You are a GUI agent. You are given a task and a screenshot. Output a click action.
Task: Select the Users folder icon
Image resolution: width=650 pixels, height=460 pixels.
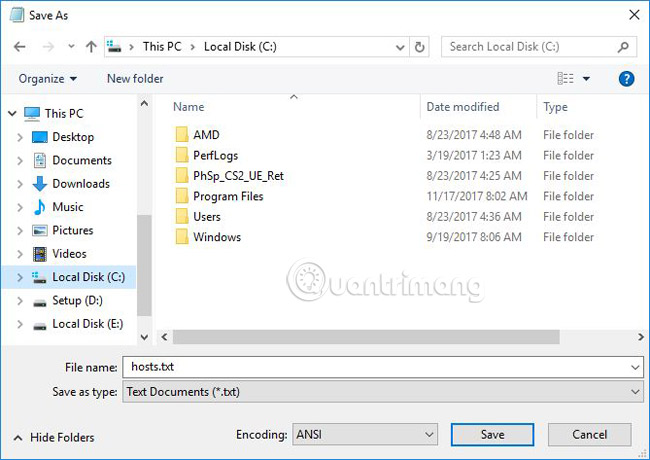[x=182, y=216]
